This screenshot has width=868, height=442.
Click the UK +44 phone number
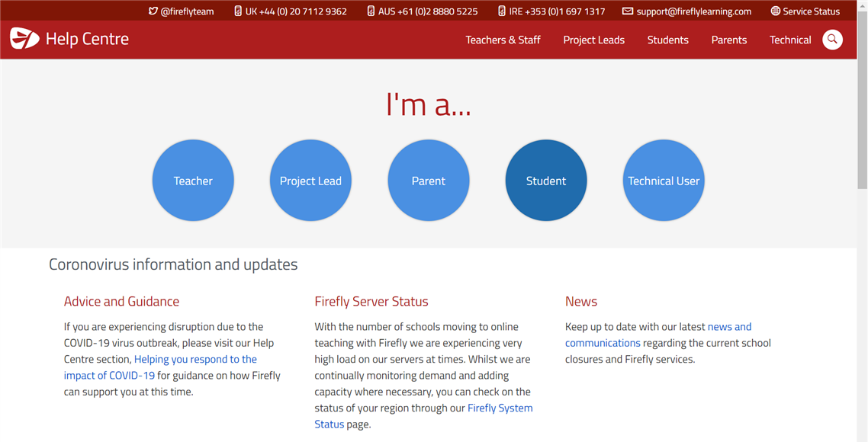(296, 11)
